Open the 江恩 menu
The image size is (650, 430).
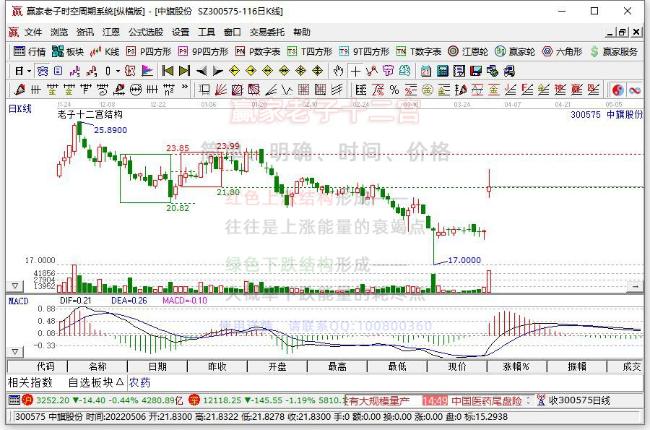[111, 32]
